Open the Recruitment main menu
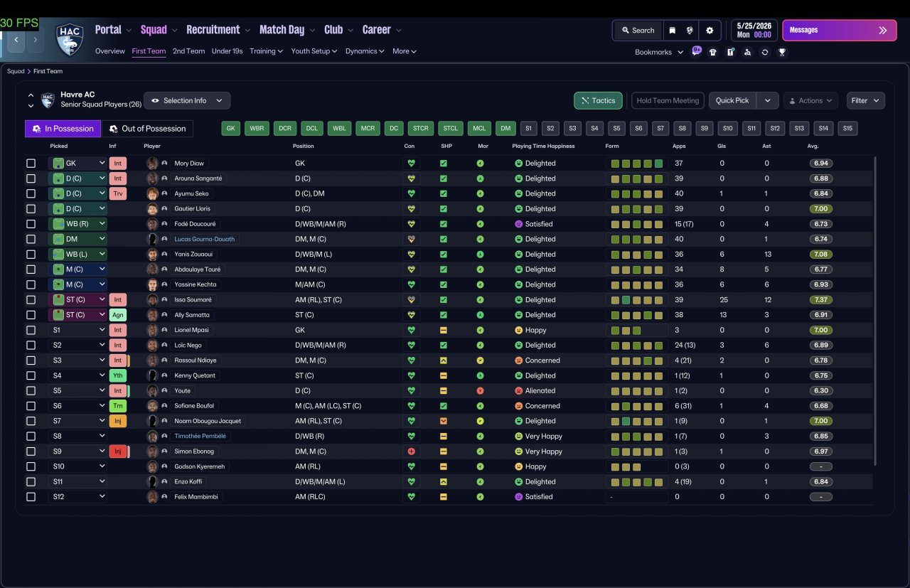 tap(218, 30)
